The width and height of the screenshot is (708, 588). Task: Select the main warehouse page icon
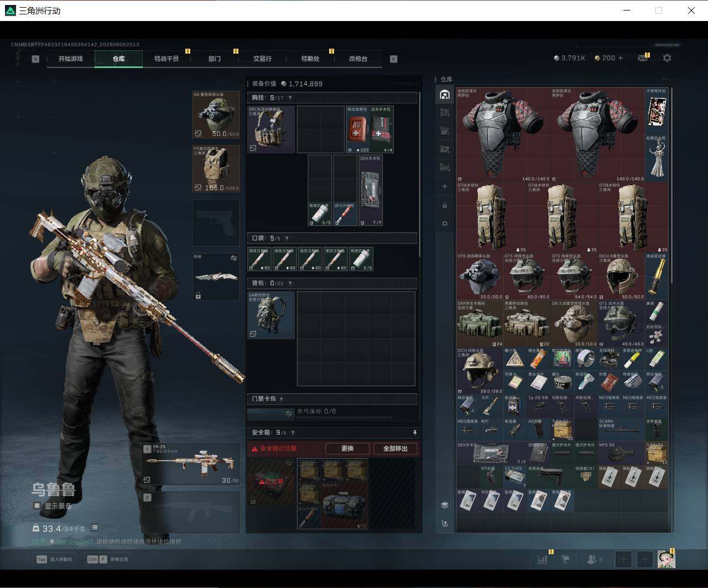pyautogui.click(x=445, y=95)
